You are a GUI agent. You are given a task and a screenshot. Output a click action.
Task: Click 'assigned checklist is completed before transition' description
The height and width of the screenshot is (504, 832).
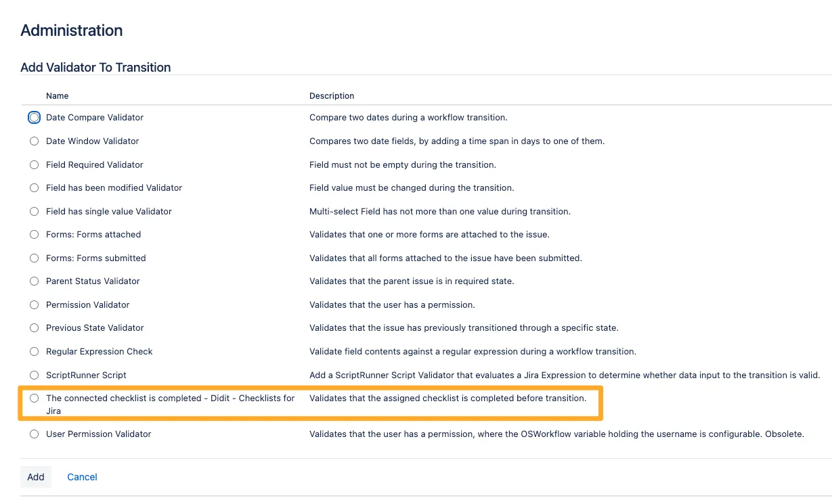click(447, 398)
